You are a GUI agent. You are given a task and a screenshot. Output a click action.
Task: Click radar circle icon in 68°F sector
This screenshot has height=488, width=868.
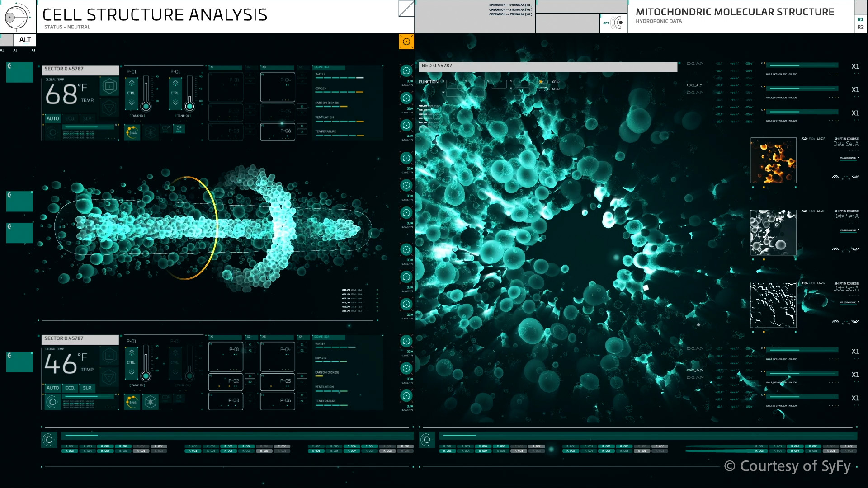point(53,132)
